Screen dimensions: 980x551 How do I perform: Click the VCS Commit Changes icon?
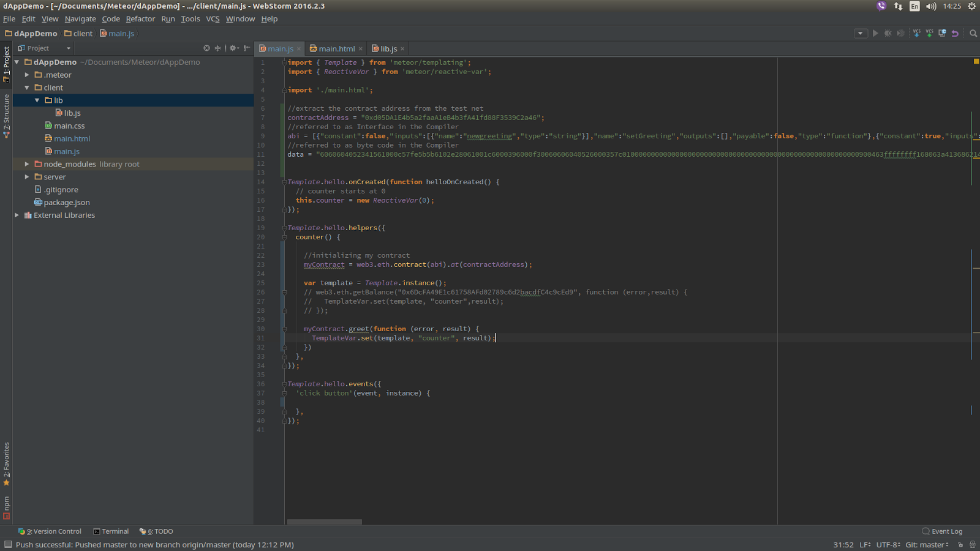pyautogui.click(x=929, y=34)
